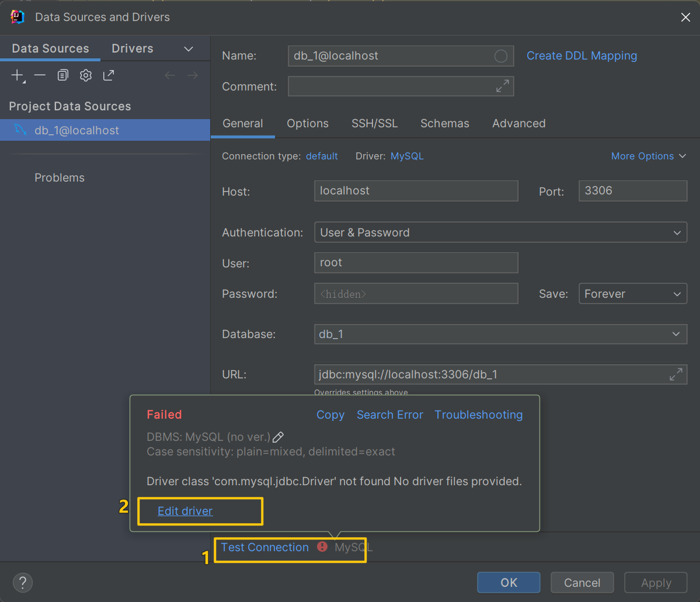Click the URL input field
This screenshot has height=602, width=700.
pos(500,374)
